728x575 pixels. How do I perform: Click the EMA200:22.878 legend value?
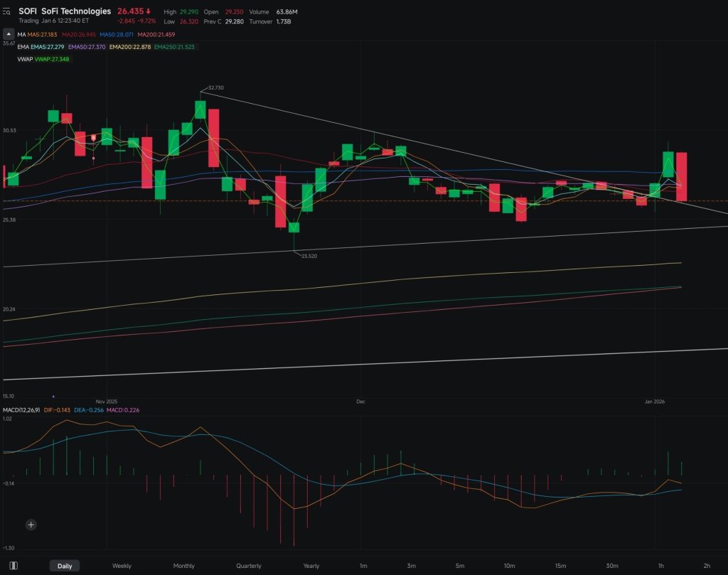[x=130, y=47]
